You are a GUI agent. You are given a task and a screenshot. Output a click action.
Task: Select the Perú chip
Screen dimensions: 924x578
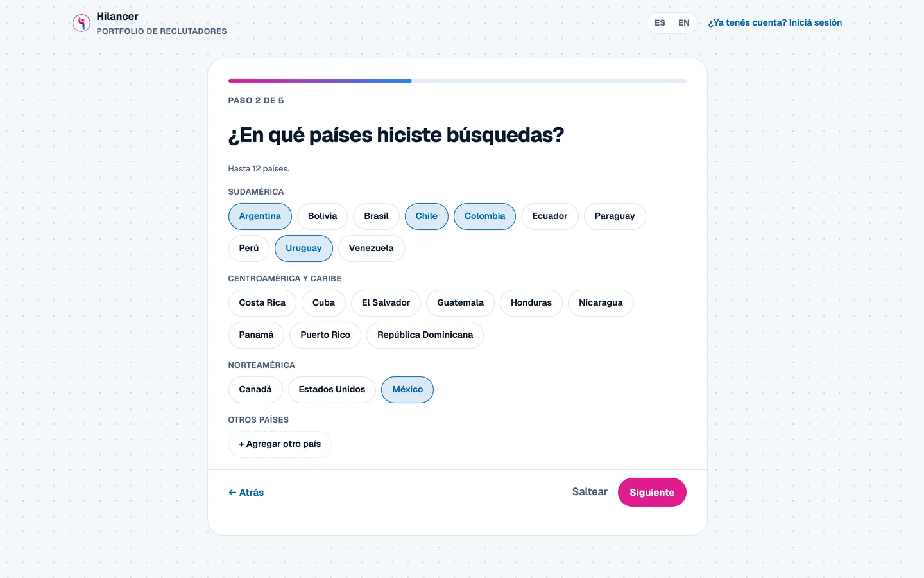click(x=249, y=249)
